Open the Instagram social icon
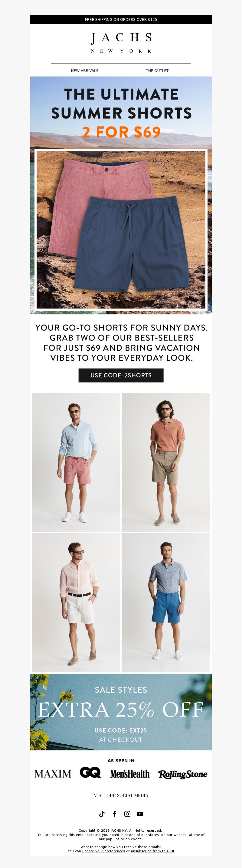 coord(127,814)
